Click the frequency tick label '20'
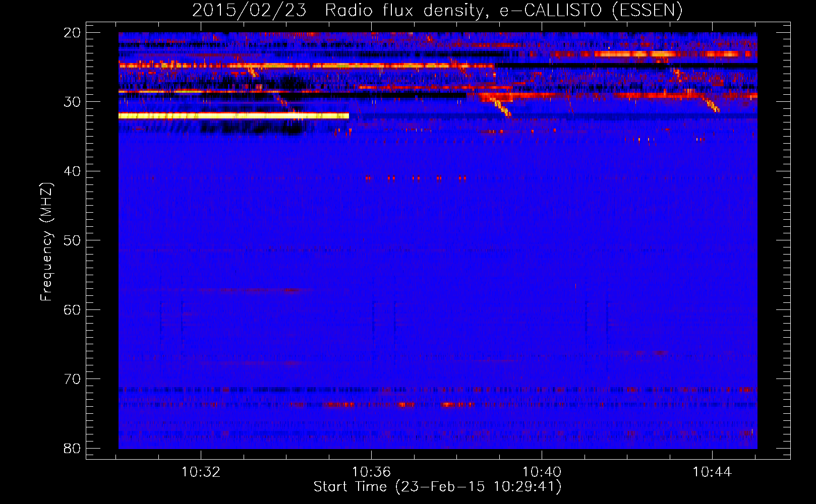Screen dimensions: 816x504 (72, 33)
